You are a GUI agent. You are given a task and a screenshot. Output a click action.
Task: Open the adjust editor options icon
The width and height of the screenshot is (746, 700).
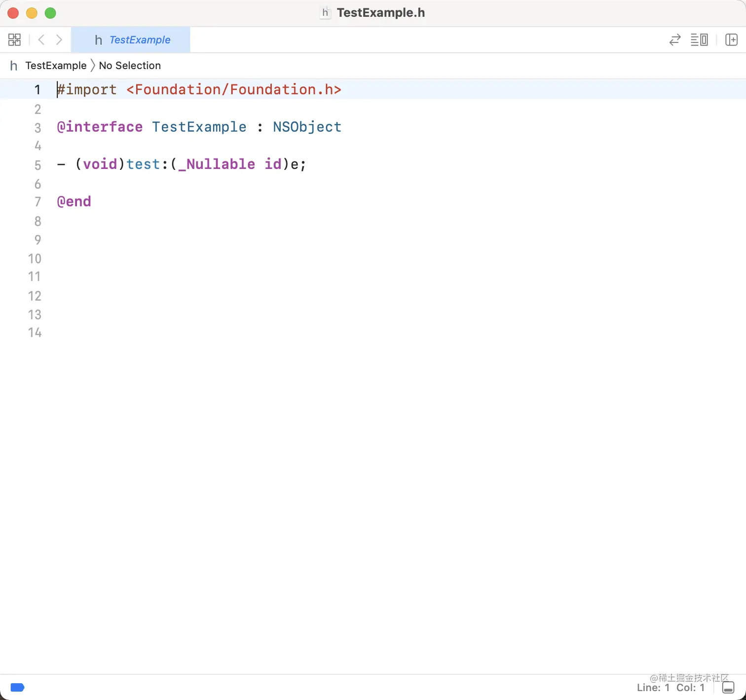(699, 39)
